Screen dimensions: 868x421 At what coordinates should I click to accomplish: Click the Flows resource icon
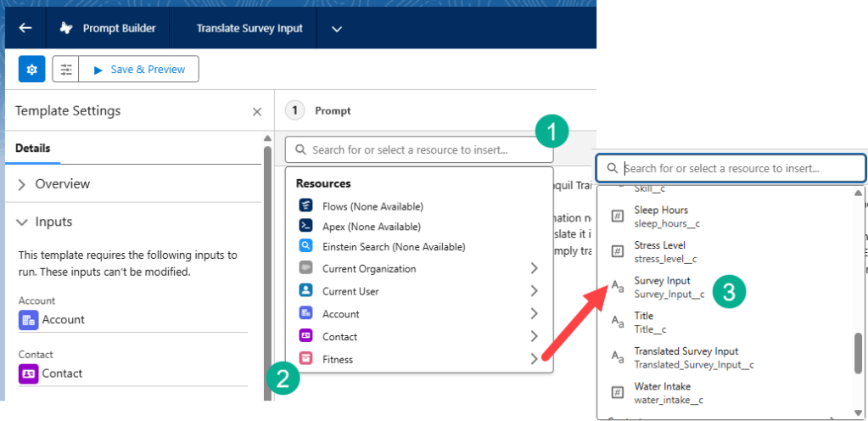point(305,206)
